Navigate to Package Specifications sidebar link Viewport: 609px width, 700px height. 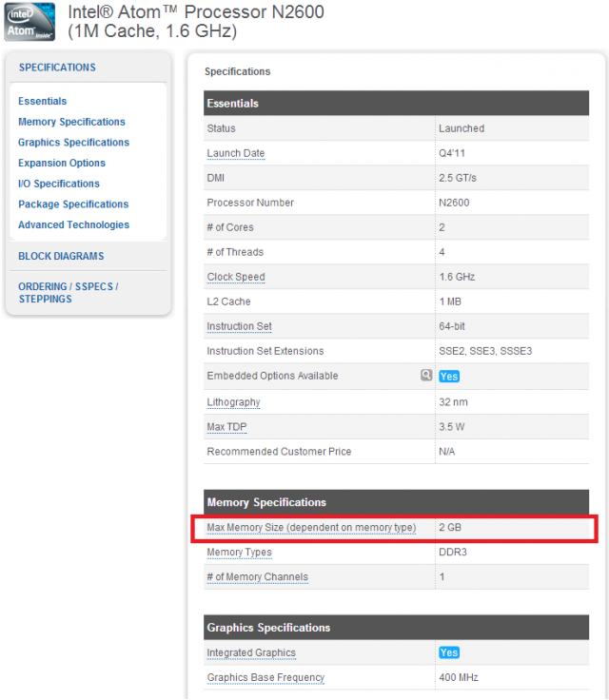click(73, 204)
